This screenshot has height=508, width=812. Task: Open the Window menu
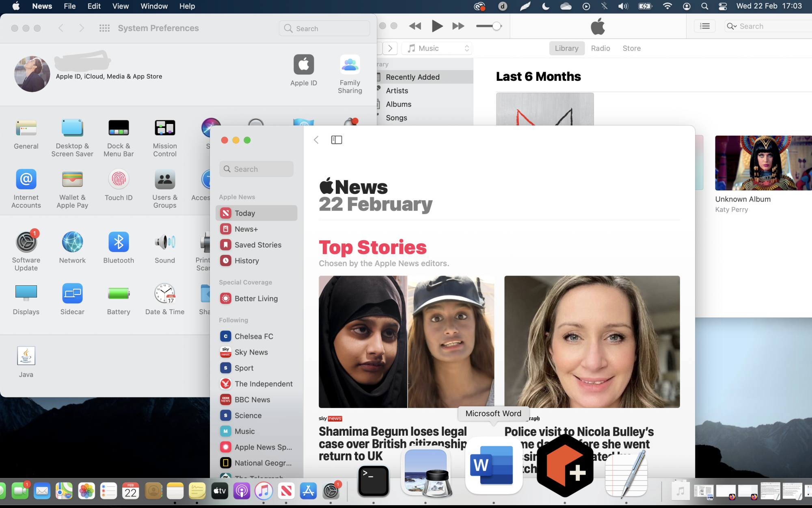click(x=154, y=6)
